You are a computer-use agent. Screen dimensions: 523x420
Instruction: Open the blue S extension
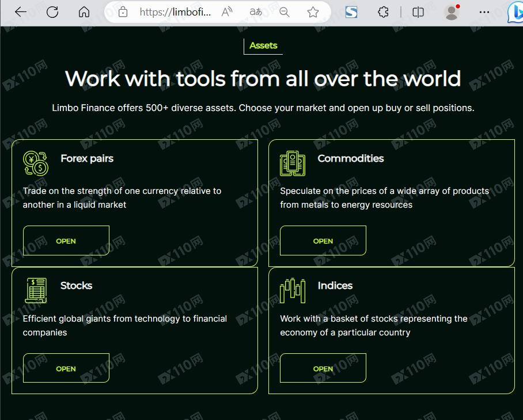click(351, 12)
